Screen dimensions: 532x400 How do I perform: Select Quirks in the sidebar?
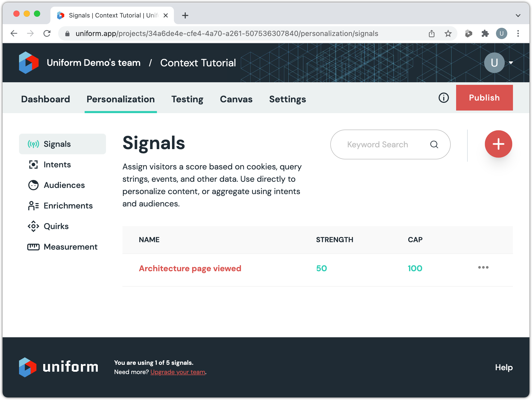coord(56,226)
